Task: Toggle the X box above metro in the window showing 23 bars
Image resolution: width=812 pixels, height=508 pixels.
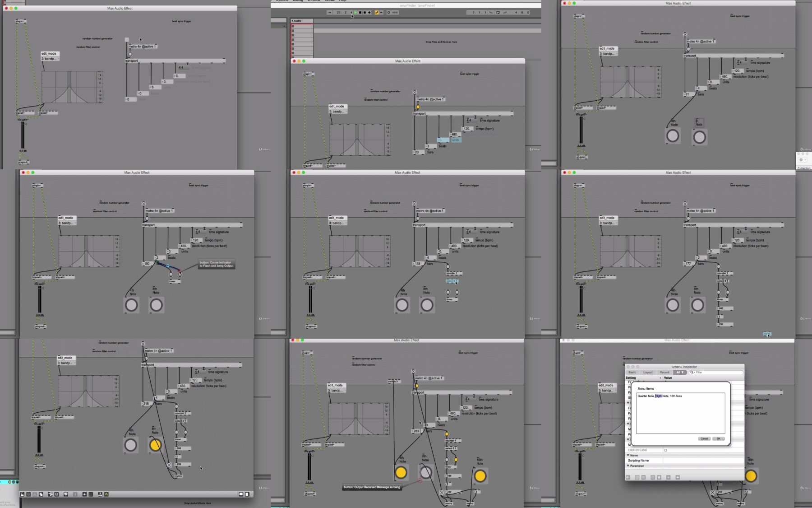Action: tap(415, 92)
